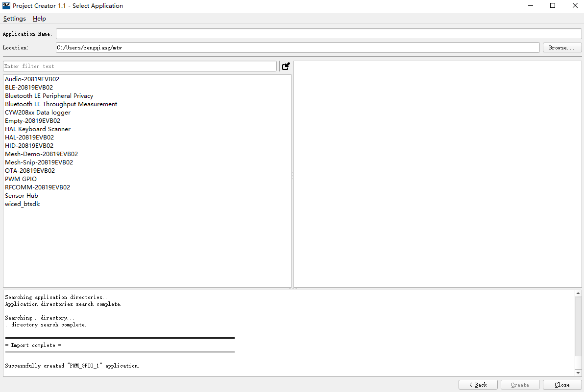Screen dimensions: 584x392
Task: Select the Sensor Hub application
Action: tap(21, 195)
